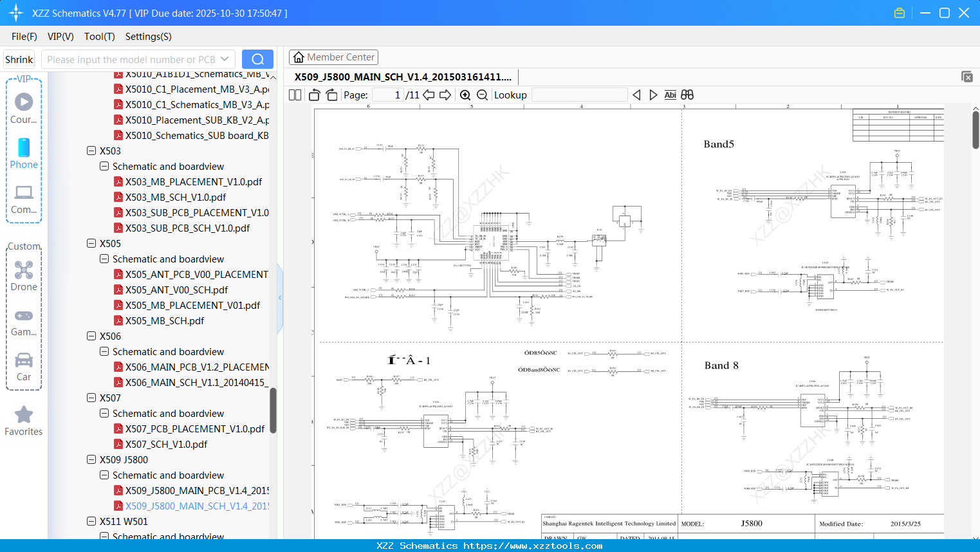Click the page number field

[388, 95]
